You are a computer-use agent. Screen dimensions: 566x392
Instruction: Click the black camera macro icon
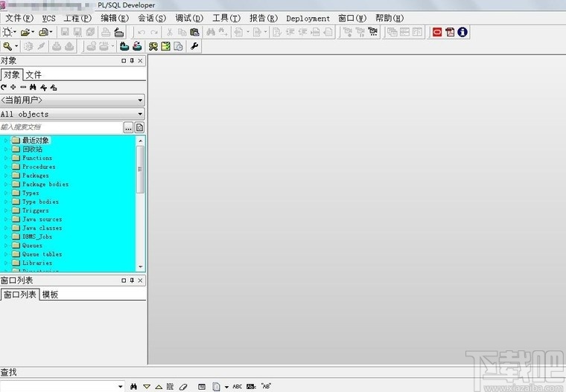pos(373,32)
